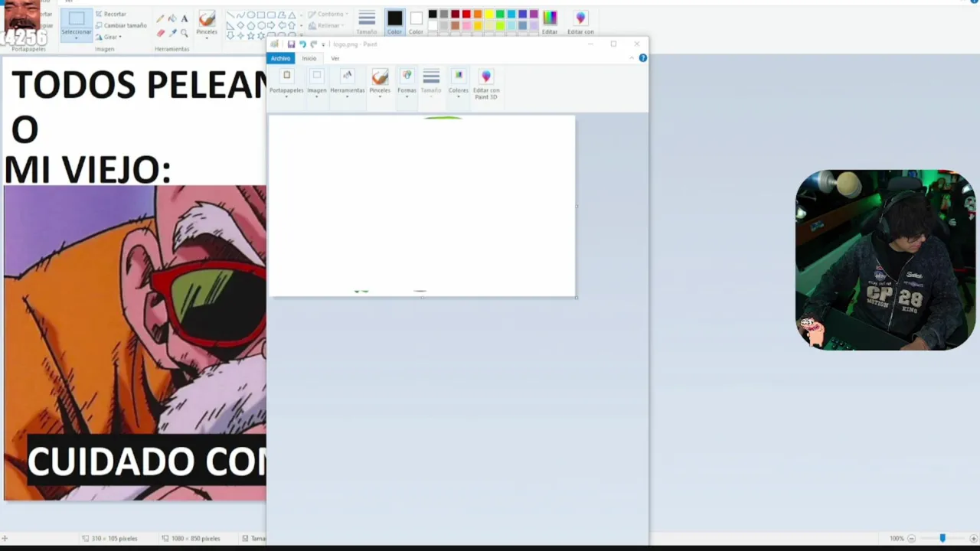Viewport: 980px width, 551px height.
Task: Open Portapapeles group in logo.png Paint
Action: pos(286,83)
